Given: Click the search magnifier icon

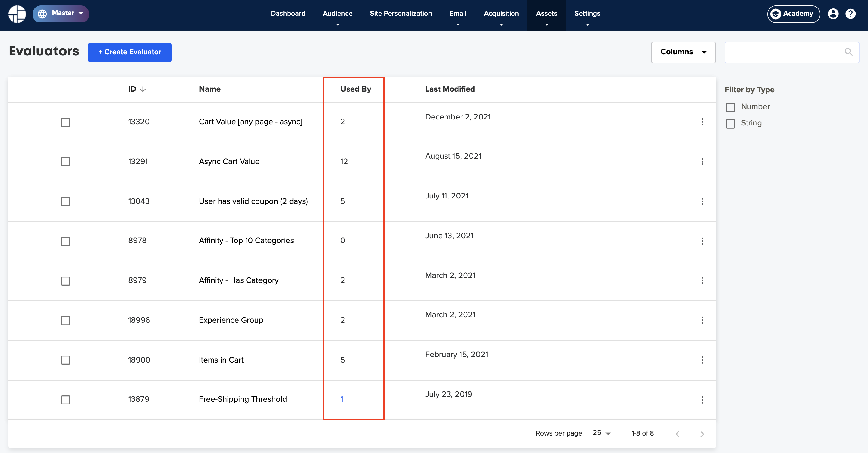Looking at the screenshot, I should coord(848,52).
